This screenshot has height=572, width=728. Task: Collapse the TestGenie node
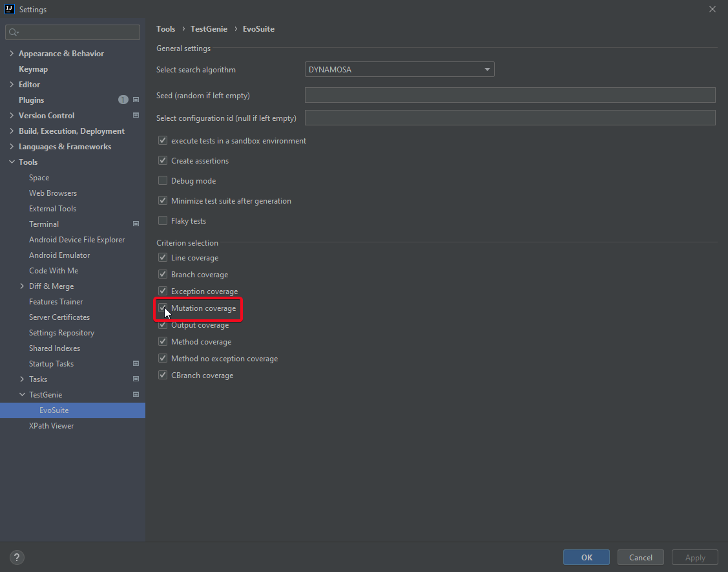[22, 394]
